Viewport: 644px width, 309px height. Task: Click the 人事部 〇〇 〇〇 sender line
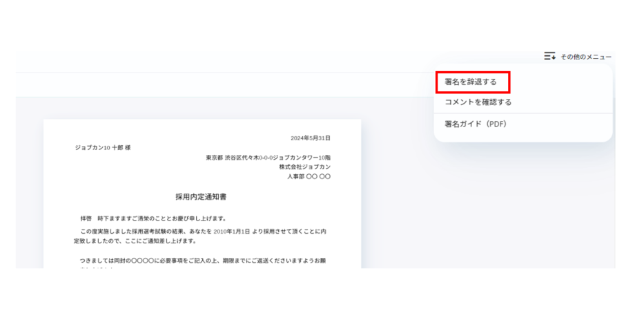309,177
